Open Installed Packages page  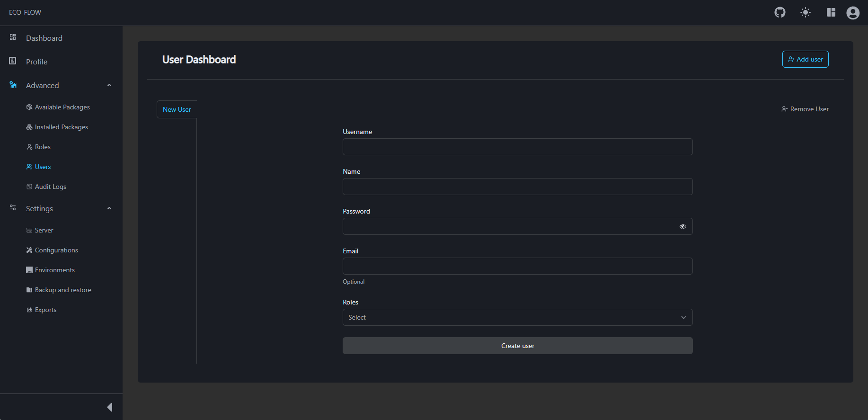(x=61, y=127)
